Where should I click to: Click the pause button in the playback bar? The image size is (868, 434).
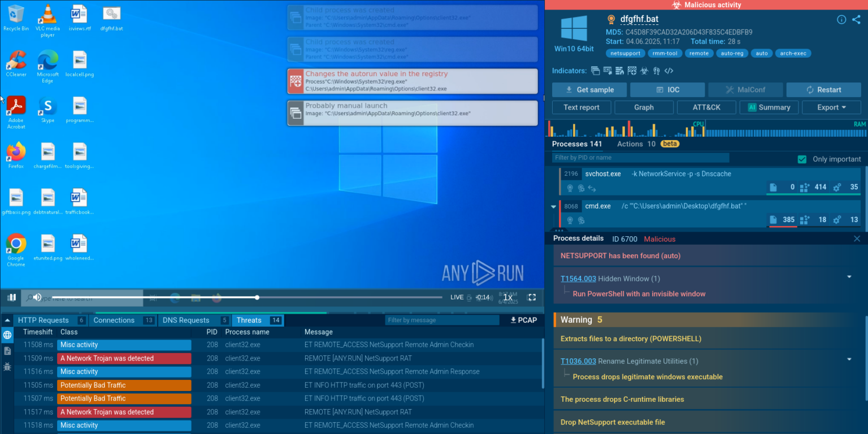coord(11,297)
